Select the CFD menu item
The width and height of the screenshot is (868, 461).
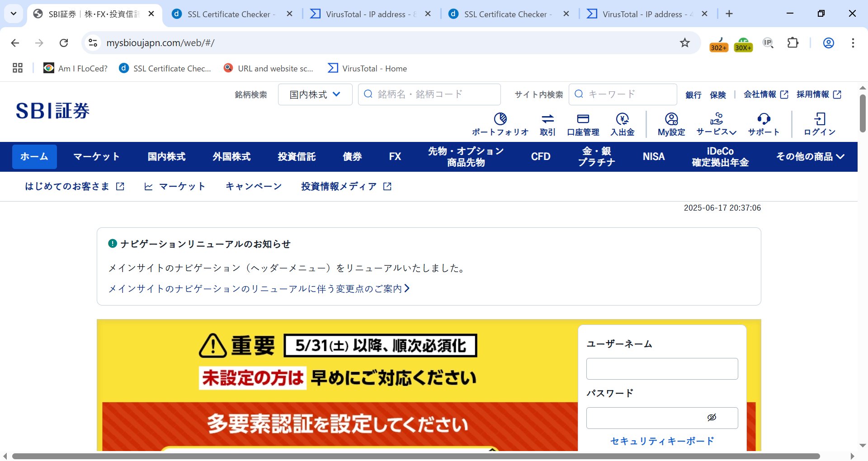(541, 157)
